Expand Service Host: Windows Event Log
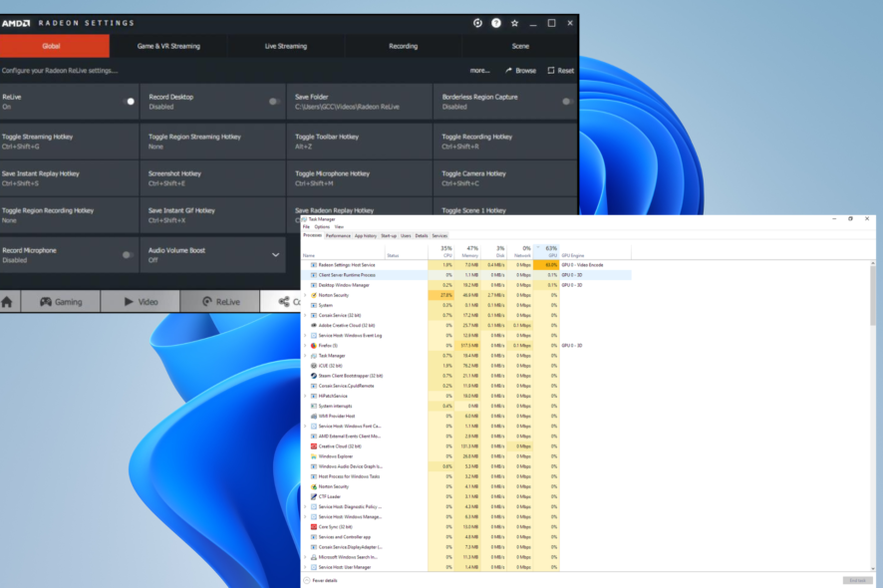Image resolution: width=883 pixels, height=588 pixels. tap(306, 335)
